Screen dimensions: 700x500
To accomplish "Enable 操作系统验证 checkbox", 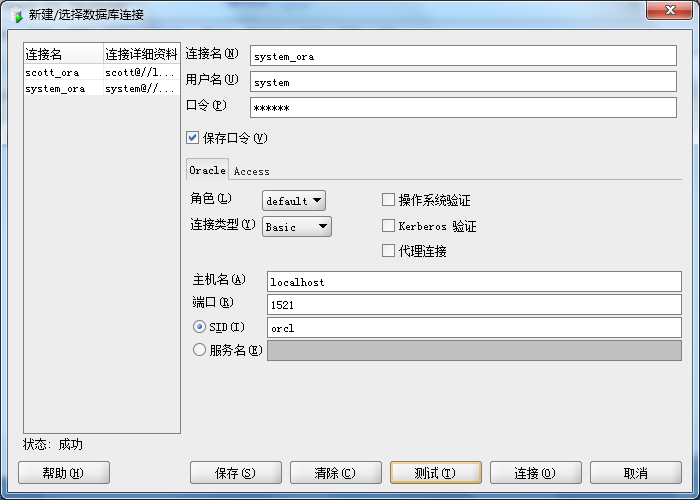I will coord(388,200).
